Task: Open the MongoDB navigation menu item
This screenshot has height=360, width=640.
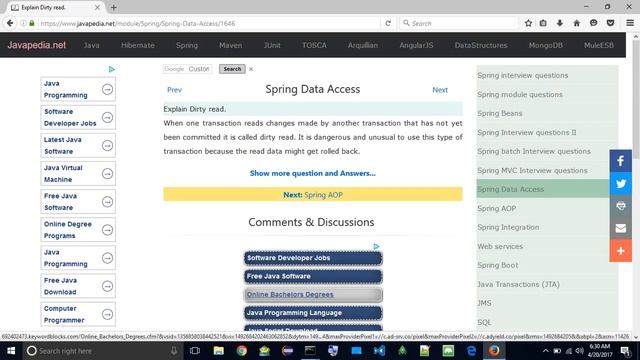Action: [x=545, y=45]
